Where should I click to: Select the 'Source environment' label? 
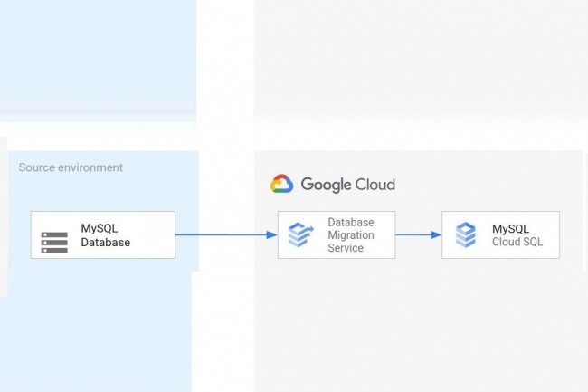(x=71, y=167)
